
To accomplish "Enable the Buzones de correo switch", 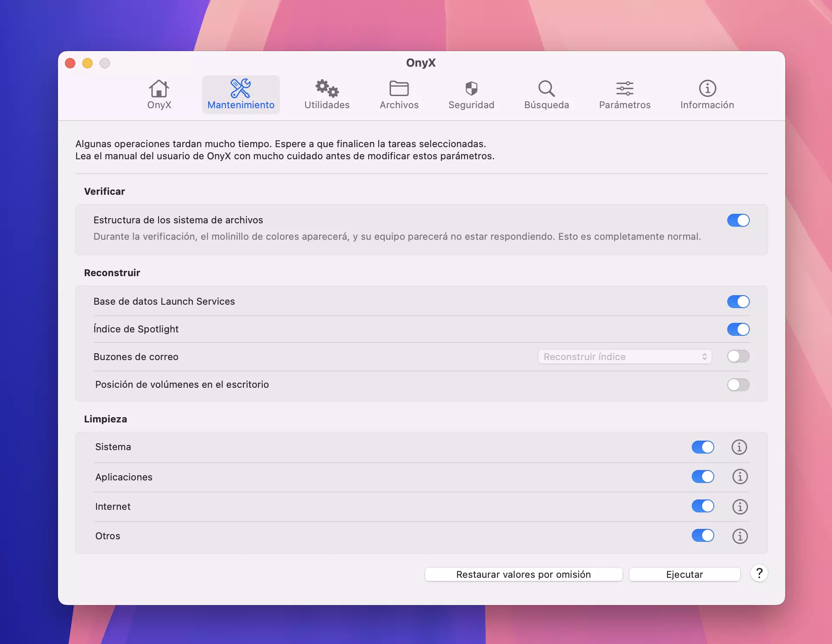I will click(738, 357).
